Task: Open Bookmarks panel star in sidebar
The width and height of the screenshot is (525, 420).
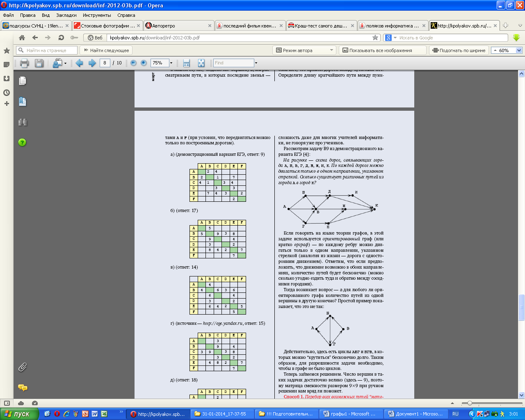Action: point(7,50)
